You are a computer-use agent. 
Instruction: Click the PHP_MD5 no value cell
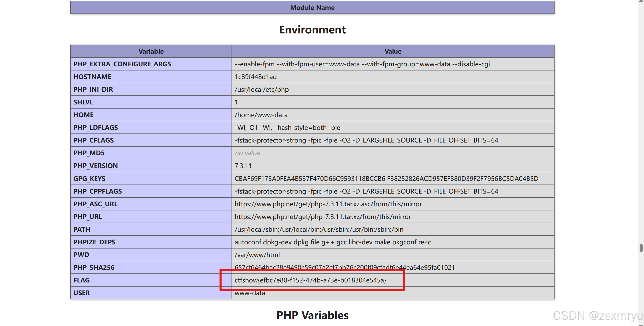tap(247, 153)
